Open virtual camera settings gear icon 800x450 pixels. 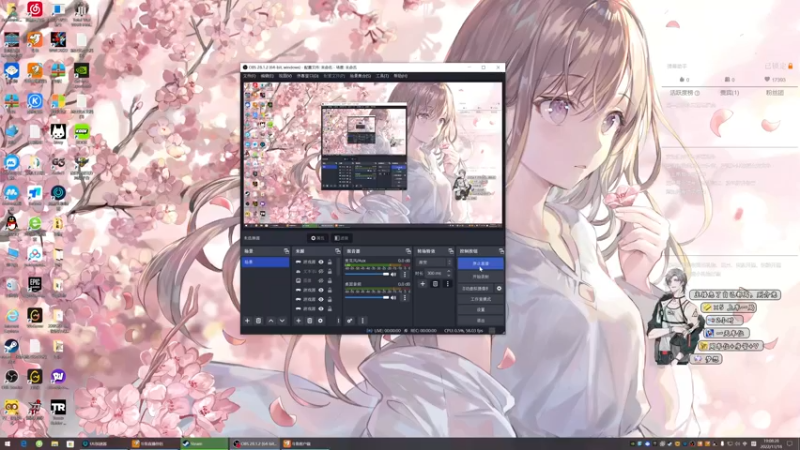point(499,288)
